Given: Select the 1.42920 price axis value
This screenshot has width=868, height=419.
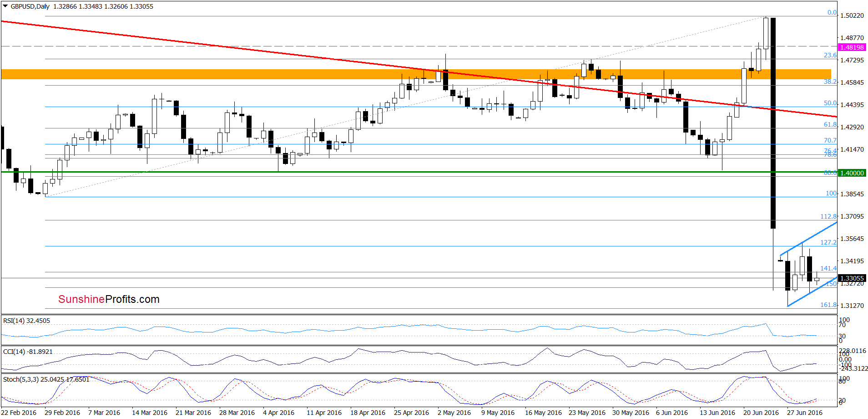Looking at the screenshot, I should coord(852,127).
